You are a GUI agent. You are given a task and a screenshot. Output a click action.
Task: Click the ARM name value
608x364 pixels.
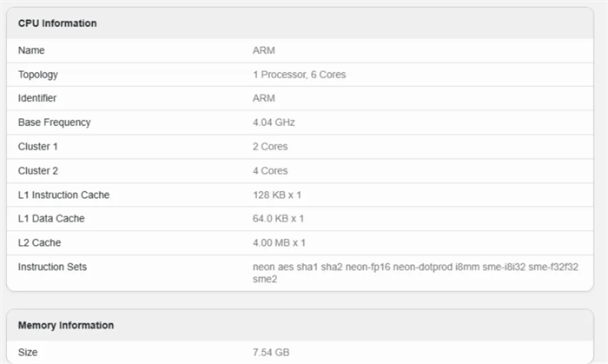264,50
